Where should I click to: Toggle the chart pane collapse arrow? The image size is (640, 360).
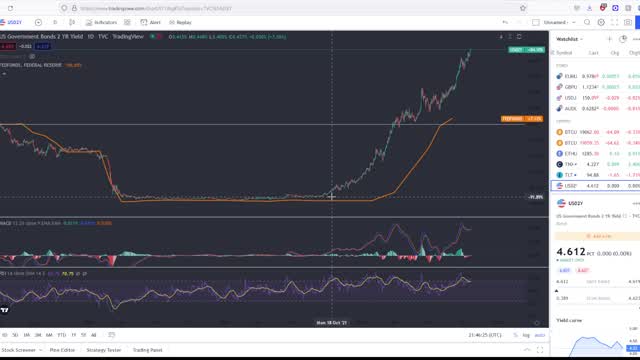pos(4,74)
